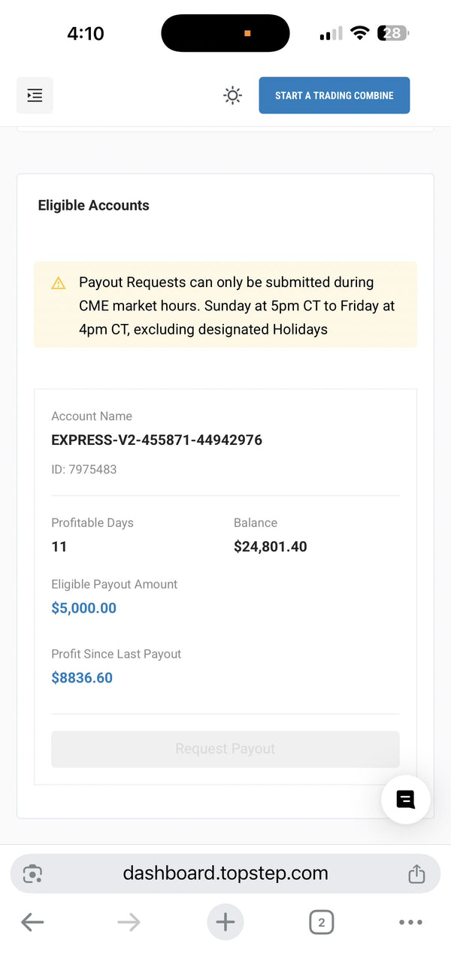Show the open tabs switcher
This screenshot has width=451, height=980.
tap(321, 922)
